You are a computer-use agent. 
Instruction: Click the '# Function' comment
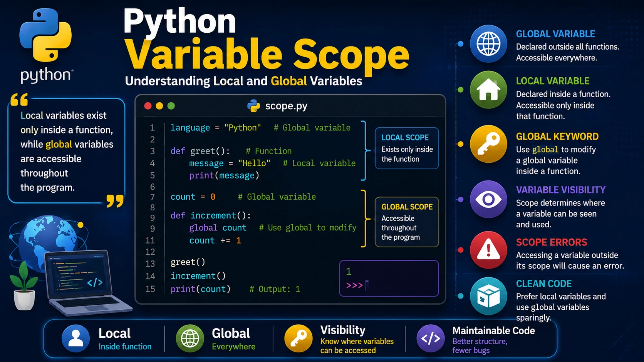coord(268,151)
